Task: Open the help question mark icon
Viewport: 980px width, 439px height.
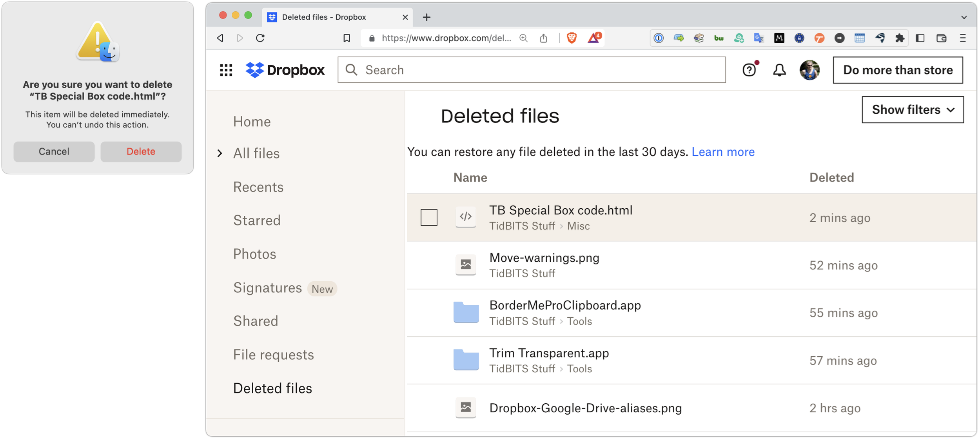Action: point(749,70)
